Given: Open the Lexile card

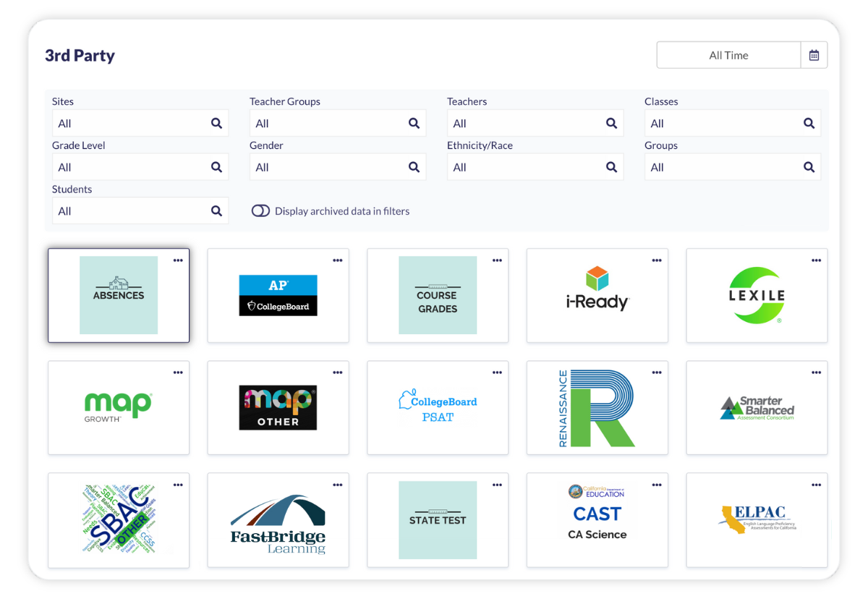Looking at the screenshot, I should pyautogui.click(x=757, y=295).
